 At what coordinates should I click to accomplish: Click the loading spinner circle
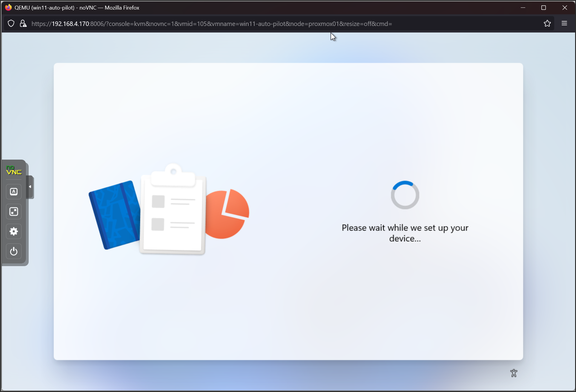click(405, 195)
